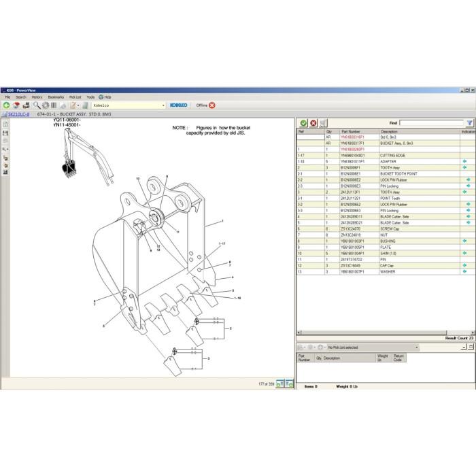The height and width of the screenshot is (476, 476).
Task: Open the File menu
Action: [7, 97]
